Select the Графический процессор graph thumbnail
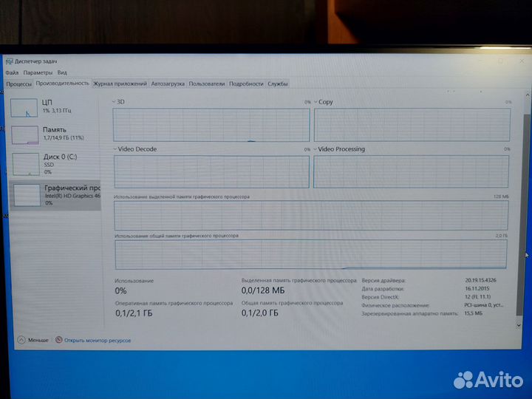 coord(26,195)
